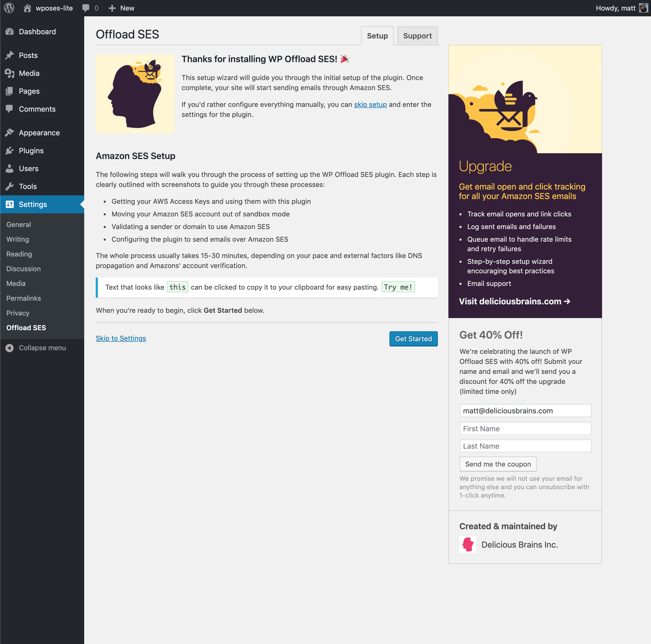The image size is (651, 644).
Task: Open site home via house icon
Action: tap(27, 8)
